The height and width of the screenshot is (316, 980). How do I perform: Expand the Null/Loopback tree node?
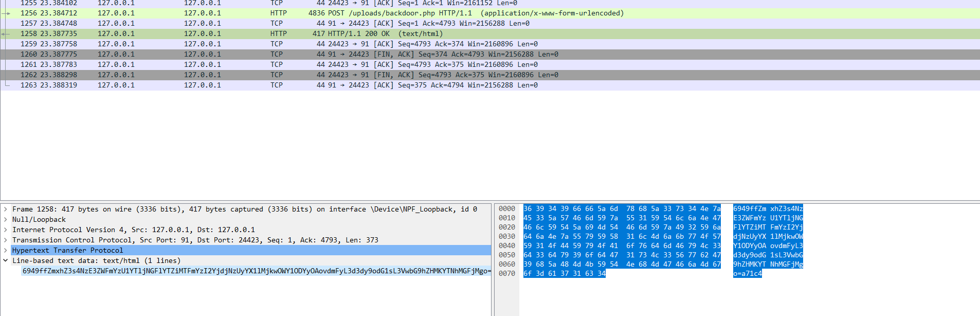click(6, 220)
